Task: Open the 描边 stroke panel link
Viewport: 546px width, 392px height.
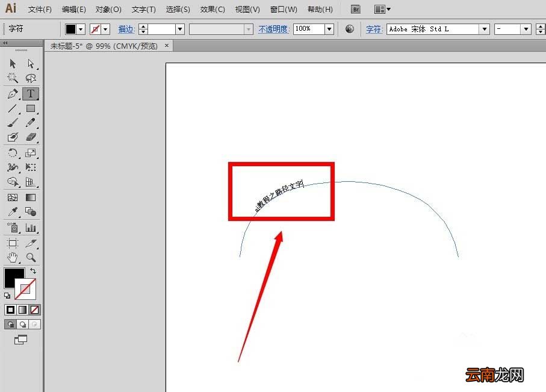Action: (x=126, y=30)
